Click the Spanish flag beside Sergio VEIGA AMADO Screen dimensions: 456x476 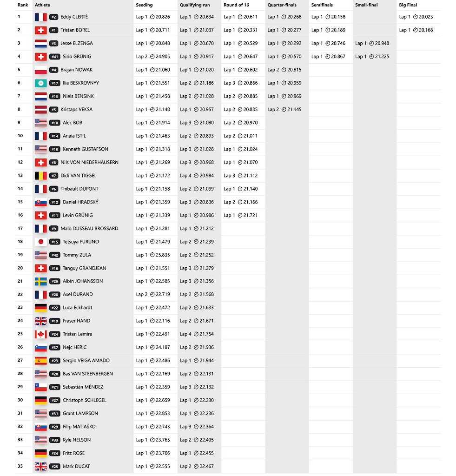pyautogui.click(x=41, y=361)
